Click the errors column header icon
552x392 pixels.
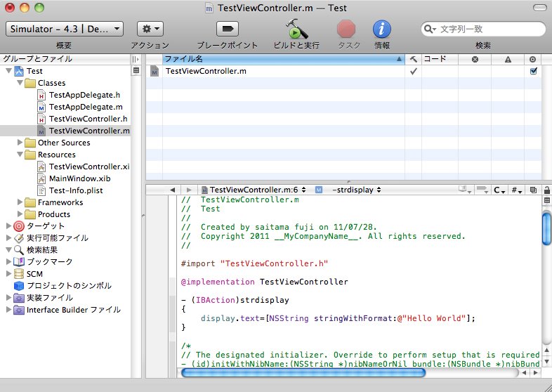(x=475, y=59)
